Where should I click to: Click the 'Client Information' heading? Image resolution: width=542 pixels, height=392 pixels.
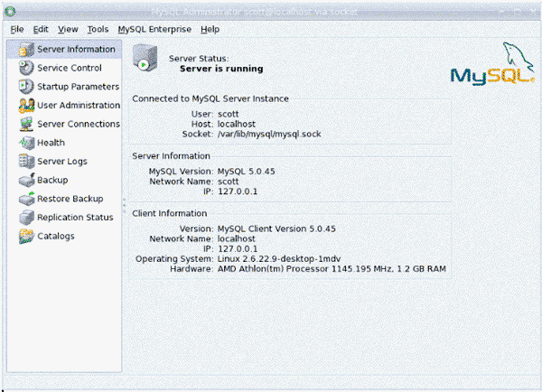pos(170,213)
